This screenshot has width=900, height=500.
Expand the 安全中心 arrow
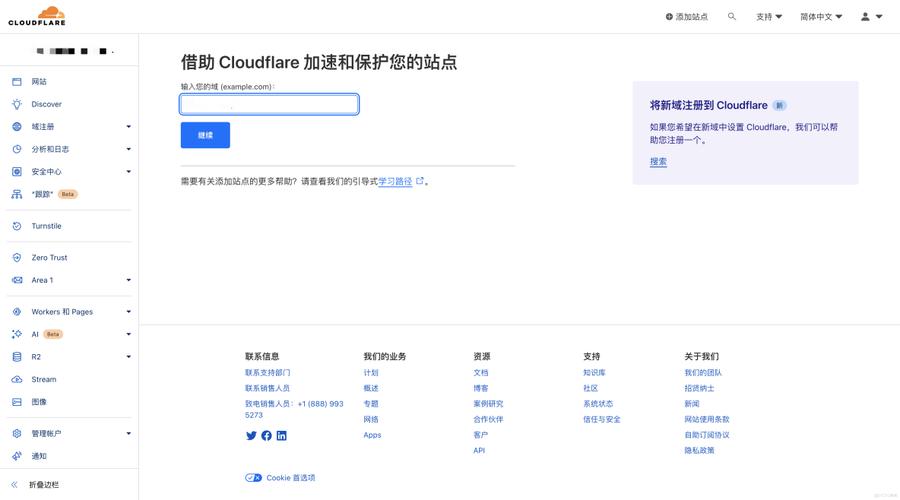click(x=129, y=171)
